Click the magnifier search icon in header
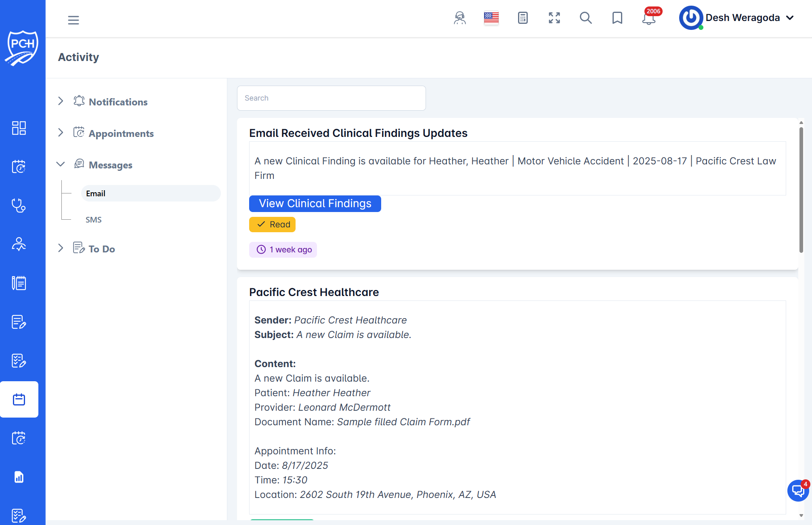 [x=585, y=18]
